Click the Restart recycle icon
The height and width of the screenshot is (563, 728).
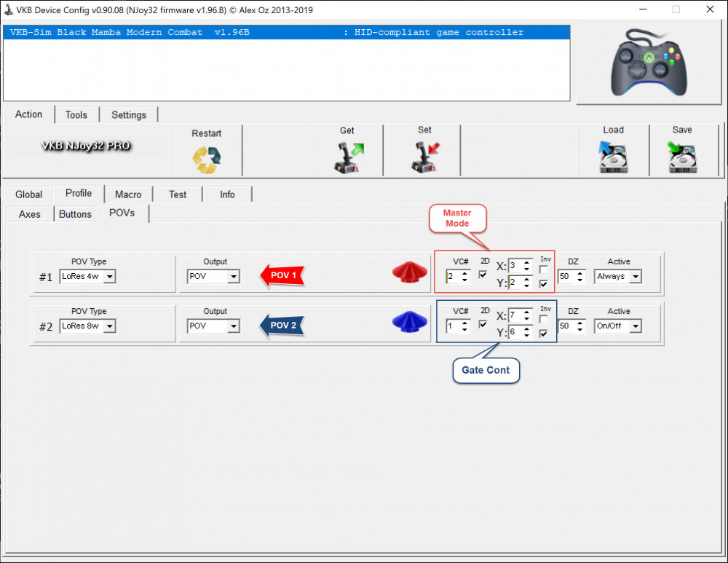click(x=207, y=160)
